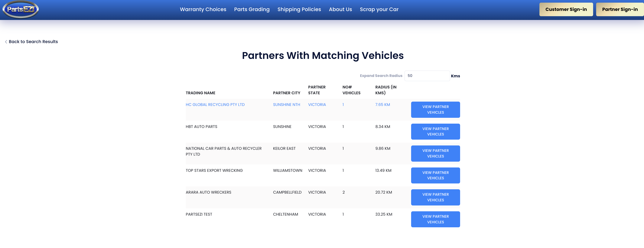The image size is (644, 248).
Task: Click WILLIAMSTOWN city cell
Action: coord(287,170)
